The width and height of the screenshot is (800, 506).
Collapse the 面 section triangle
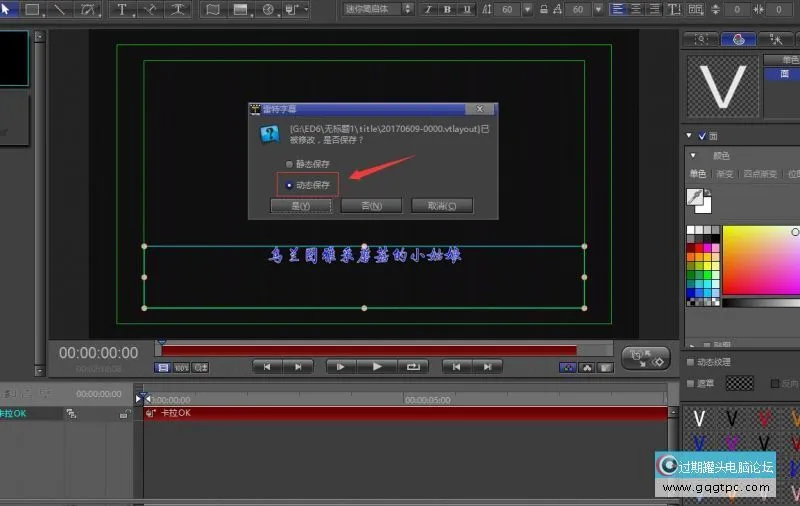pos(689,136)
